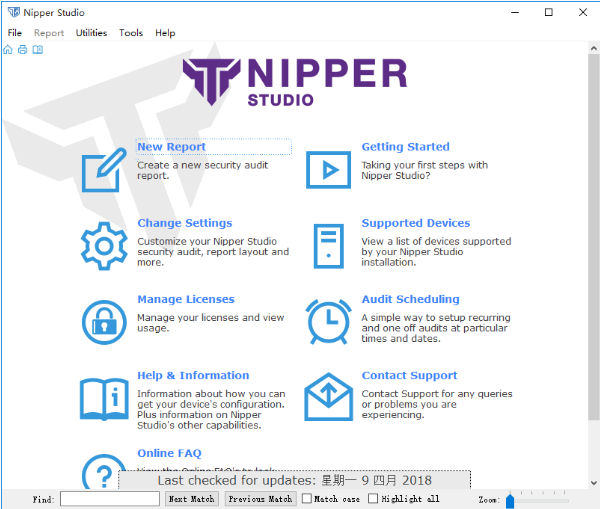This screenshot has width=600, height=509.
Task: Click the Help & Information book icon
Action: pos(104,397)
